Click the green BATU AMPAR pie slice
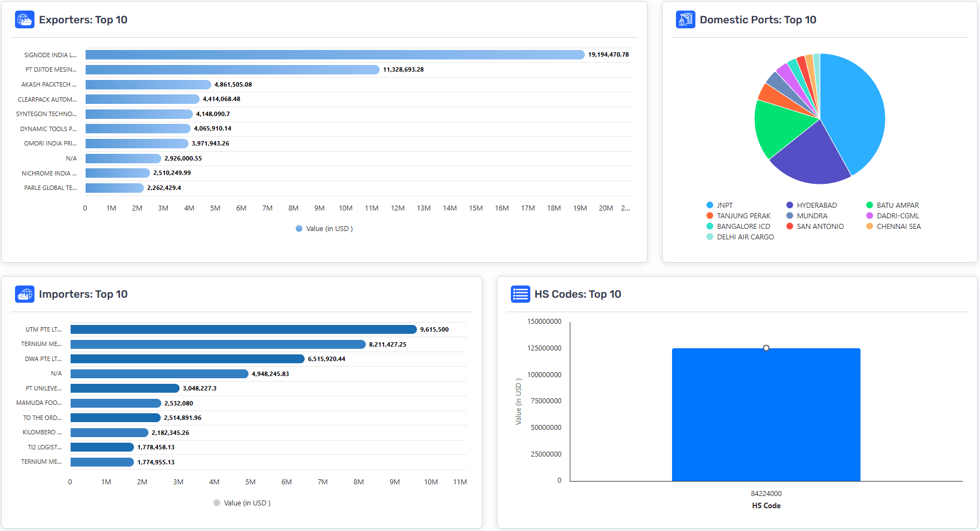The width and height of the screenshot is (980, 531). pyautogui.click(x=778, y=128)
